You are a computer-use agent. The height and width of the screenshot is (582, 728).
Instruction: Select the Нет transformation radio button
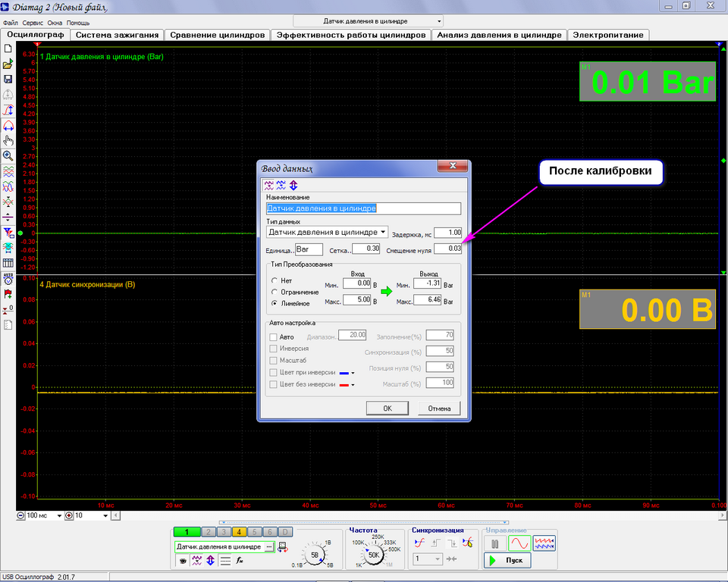coord(275,280)
